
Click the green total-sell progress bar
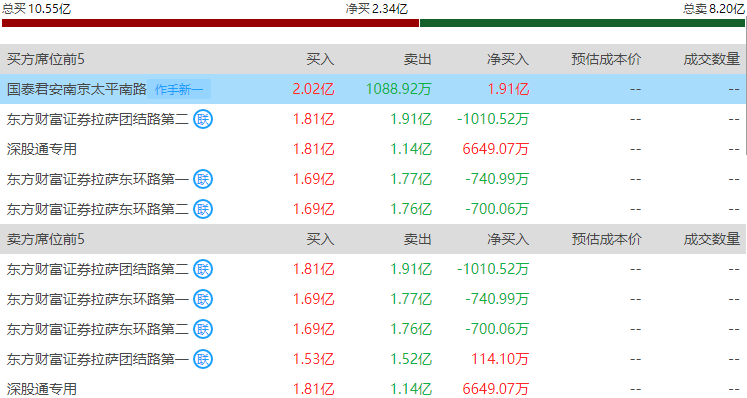click(x=582, y=23)
